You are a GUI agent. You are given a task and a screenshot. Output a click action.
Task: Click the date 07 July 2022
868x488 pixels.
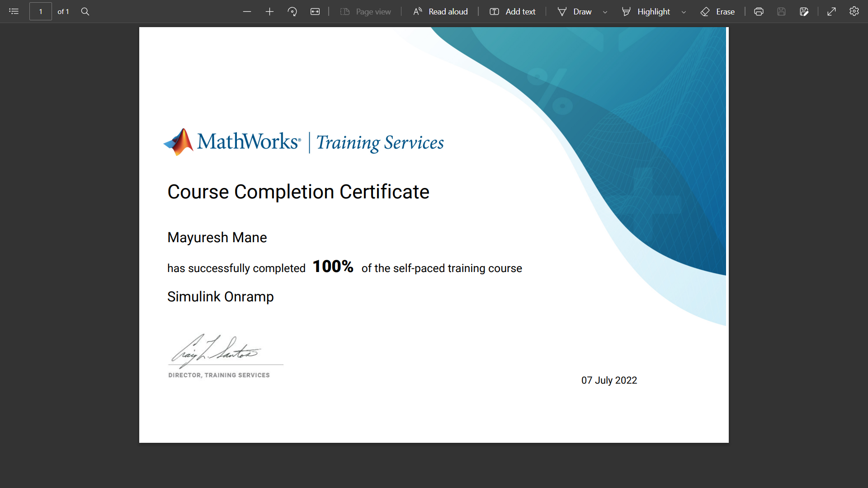(x=609, y=380)
